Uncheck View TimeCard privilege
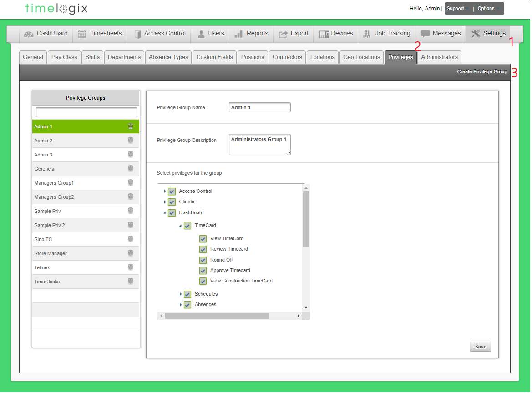 (203, 239)
